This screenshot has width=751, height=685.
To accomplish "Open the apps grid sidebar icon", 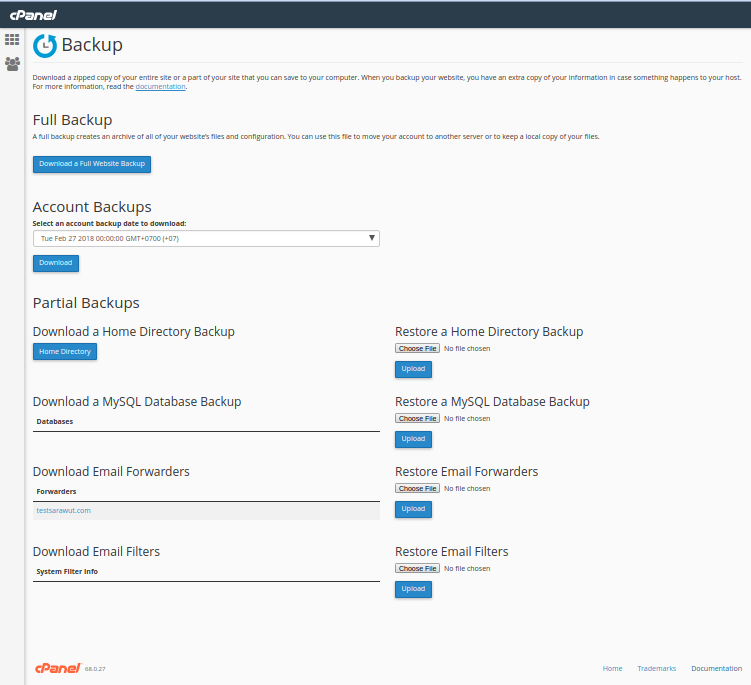I will [12, 40].
